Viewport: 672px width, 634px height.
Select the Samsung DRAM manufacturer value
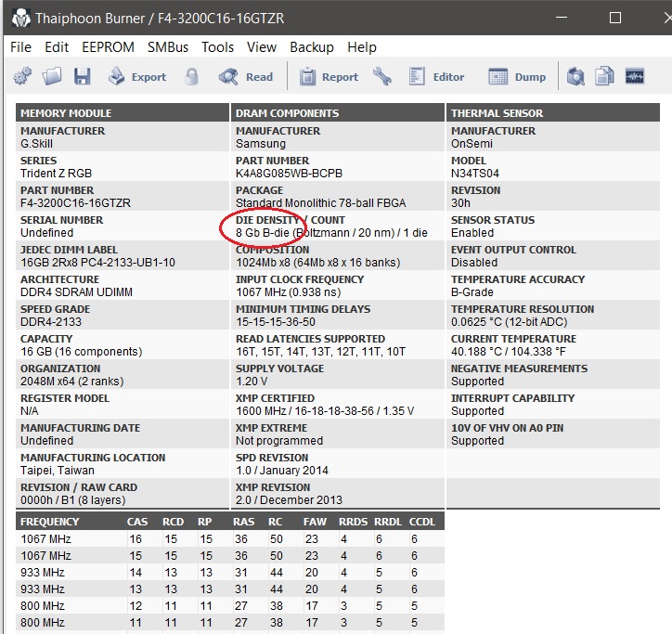point(261,144)
